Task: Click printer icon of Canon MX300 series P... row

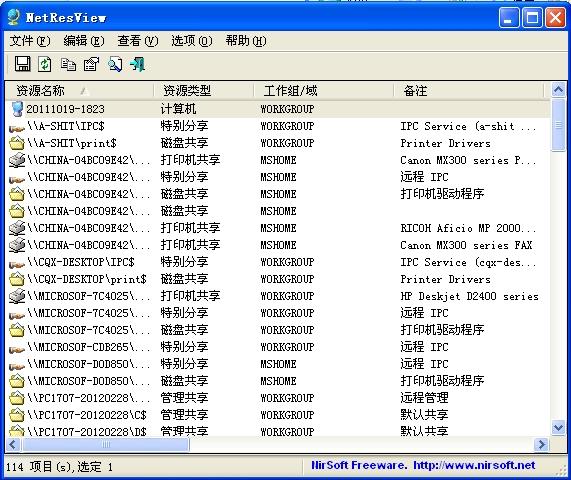Action: (17, 160)
